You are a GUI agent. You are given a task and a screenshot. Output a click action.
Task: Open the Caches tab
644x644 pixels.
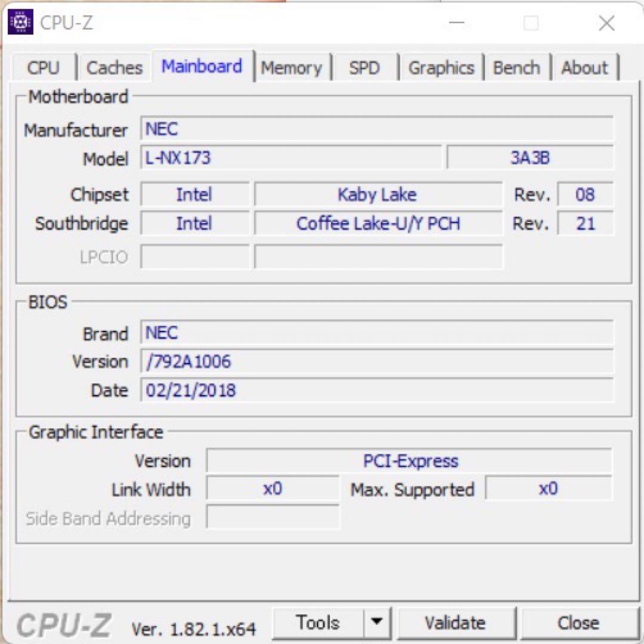click(114, 67)
